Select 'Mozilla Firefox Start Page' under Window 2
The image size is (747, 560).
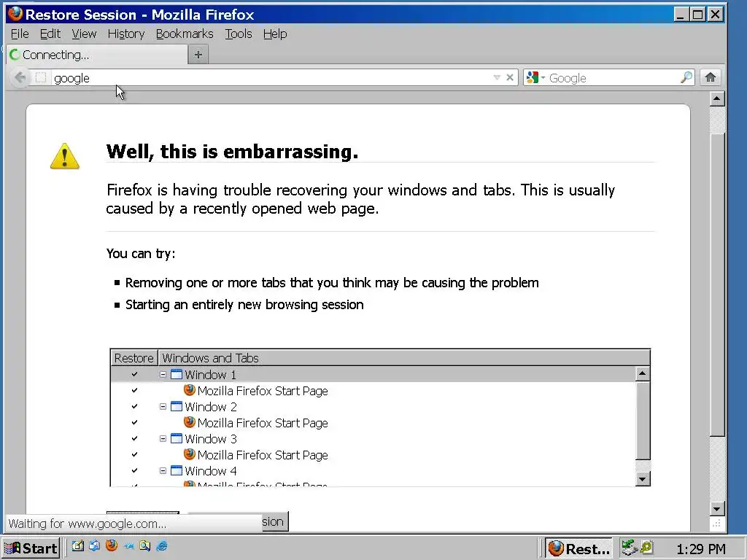coord(263,422)
